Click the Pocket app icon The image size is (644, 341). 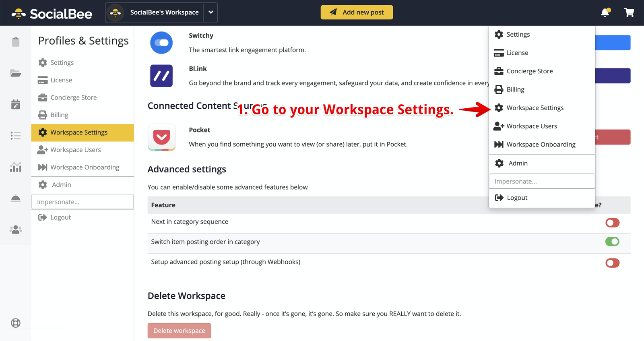161,137
